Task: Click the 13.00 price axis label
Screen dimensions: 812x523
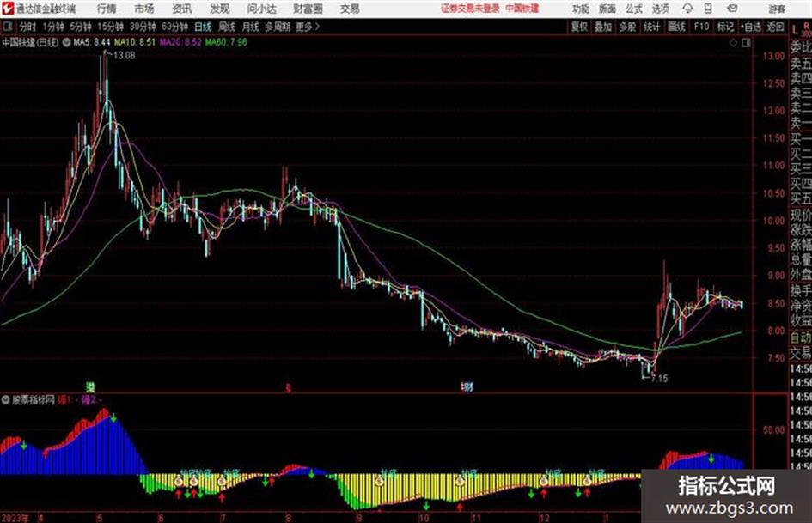Action: [773, 56]
